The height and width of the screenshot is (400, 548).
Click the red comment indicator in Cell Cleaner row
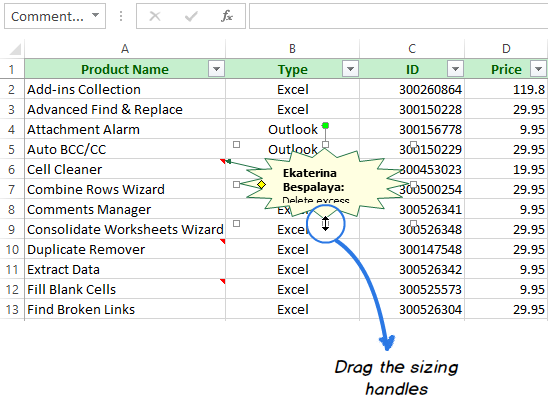pos(223,161)
